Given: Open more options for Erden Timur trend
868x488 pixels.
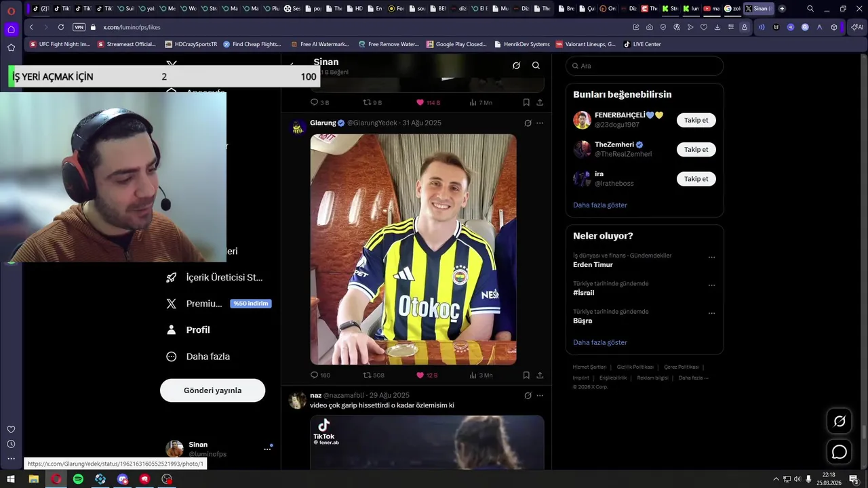Looking at the screenshot, I should [x=711, y=257].
